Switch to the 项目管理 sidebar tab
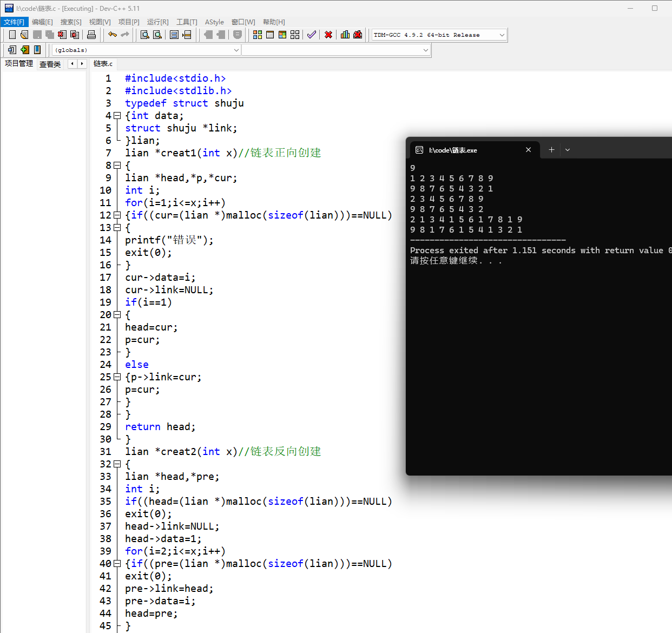Screen dimensions: 672x633 [19, 63]
